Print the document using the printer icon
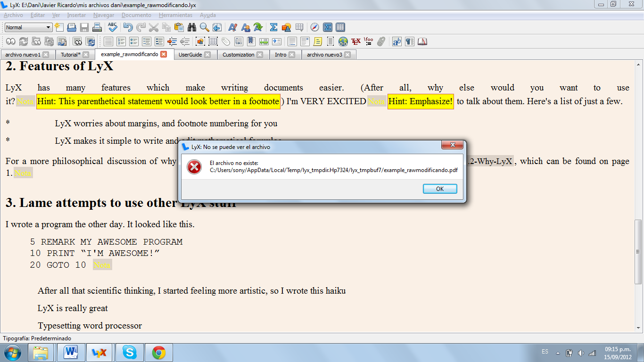644x362 pixels. pos(97,27)
